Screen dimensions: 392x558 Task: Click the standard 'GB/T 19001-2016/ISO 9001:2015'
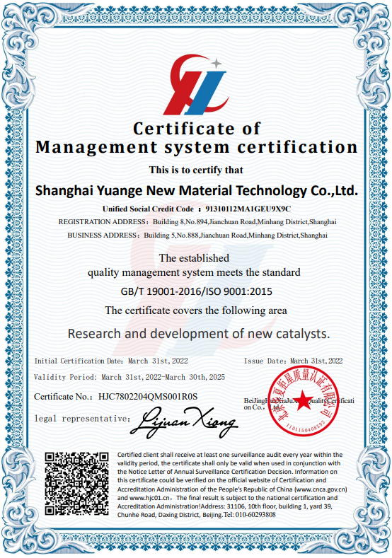click(197, 291)
